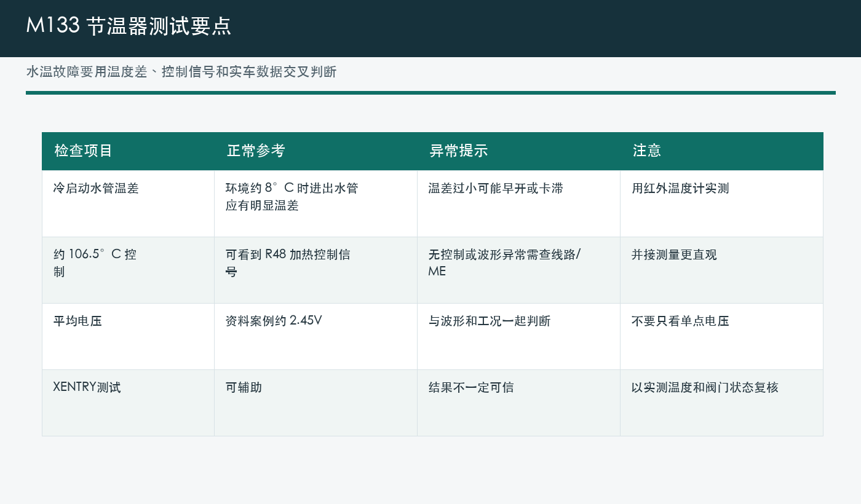Click the cell '温差过小可能早开或卡滞'

point(518,203)
